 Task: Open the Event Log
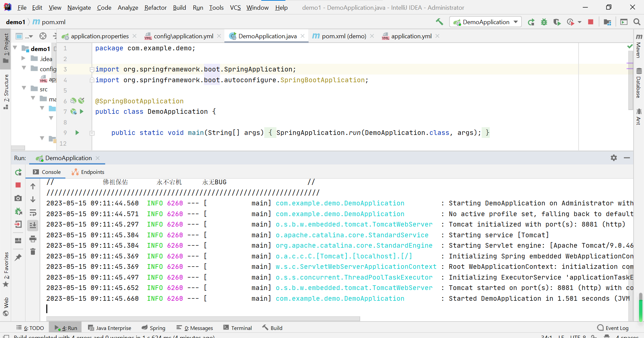613,328
